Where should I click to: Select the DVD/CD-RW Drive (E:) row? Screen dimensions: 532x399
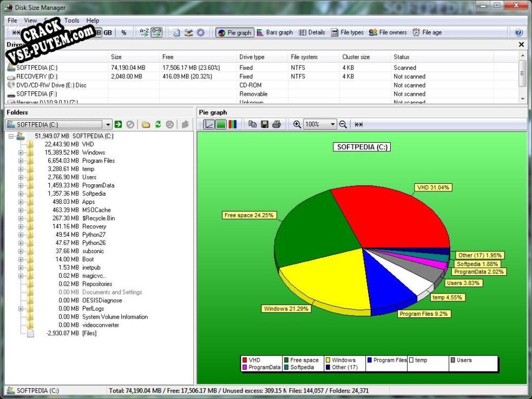tap(262, 85)
